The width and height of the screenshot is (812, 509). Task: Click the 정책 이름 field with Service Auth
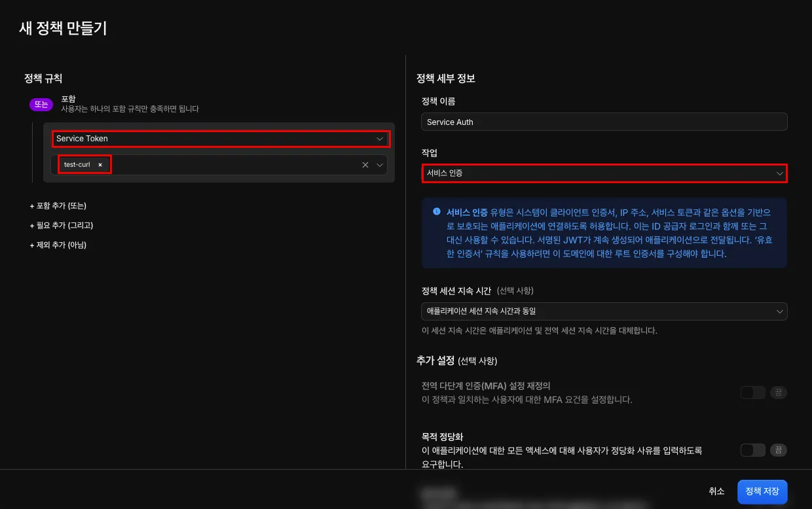coord(604,122)
